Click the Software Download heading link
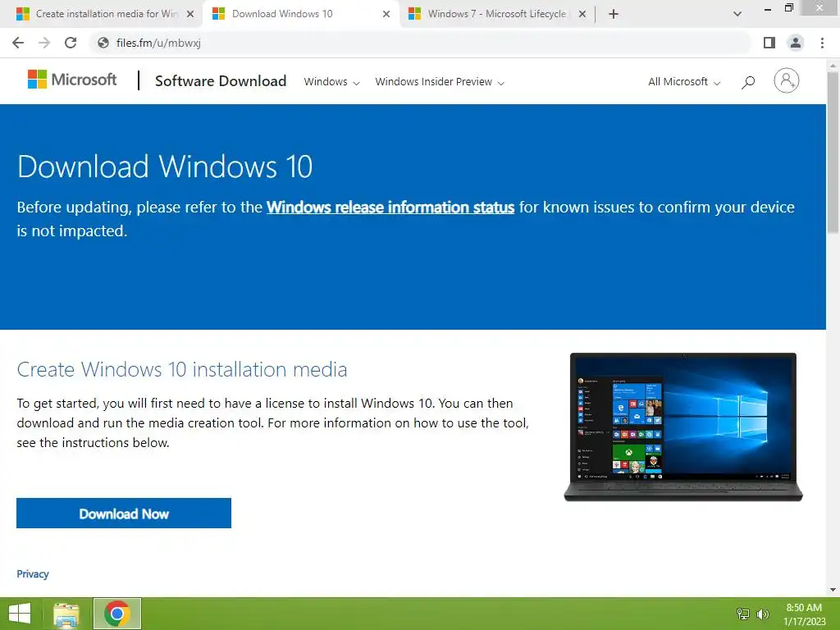Screen dimensions: 840x630 click(221, 81)
